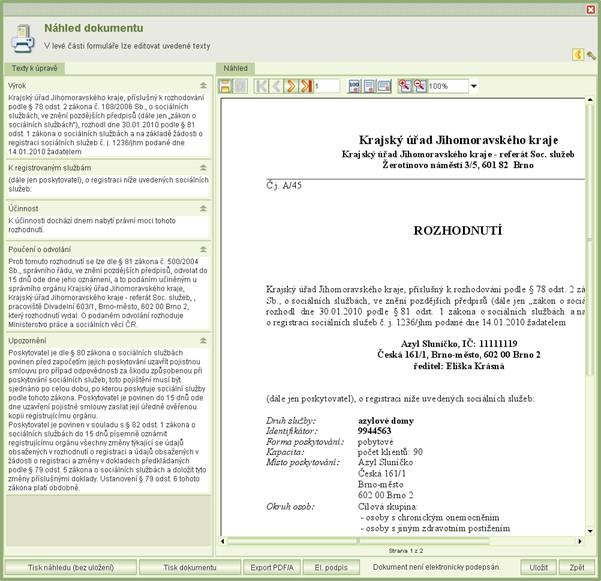Screen dimensions: 601x581
Task: Zoom in on the document preview
Action: pyautogui.click(x=404, y=86)
